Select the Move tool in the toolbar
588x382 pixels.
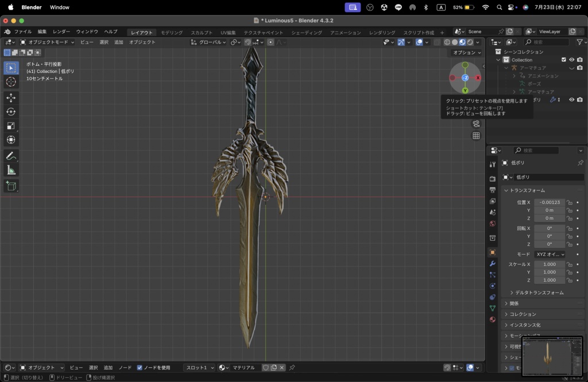point(11,98)
